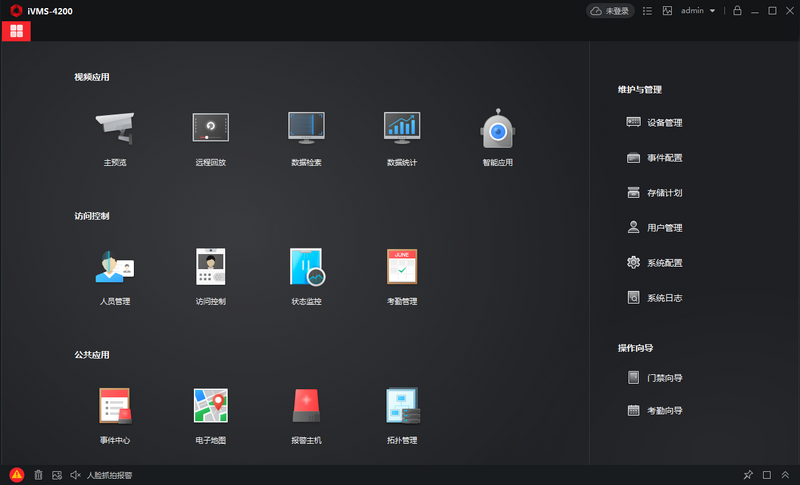Open 主预览 (Main View) camera icon
The width and height of the screenshot is (800, 485).
pyautogui.click(x=114, y=127)
